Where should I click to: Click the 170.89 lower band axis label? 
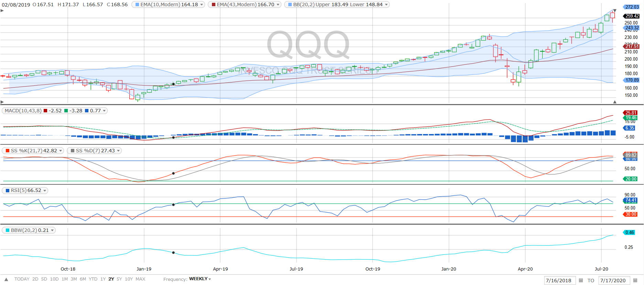(631, 80)
